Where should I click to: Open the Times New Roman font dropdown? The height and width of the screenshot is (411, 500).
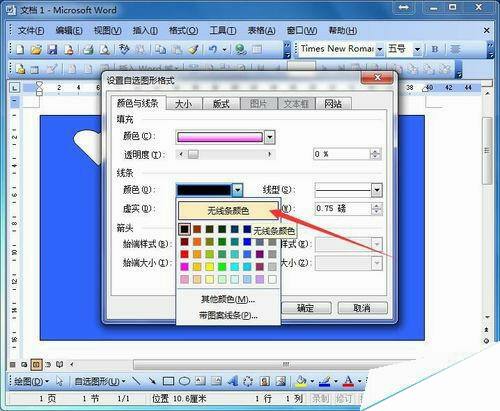coord(379,50)
